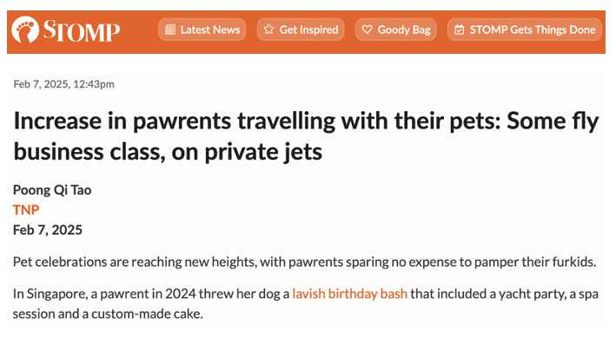The height and width of the screenshot is (364, 616).
Task: Click the heart icon beside Goody Bag
Action: (x=367, y=30)
